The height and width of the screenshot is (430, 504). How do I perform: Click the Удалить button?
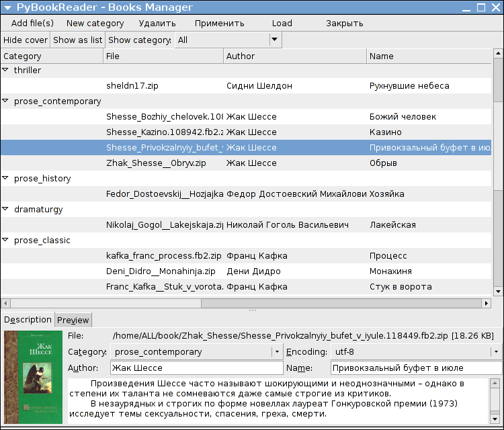[157, 23]
